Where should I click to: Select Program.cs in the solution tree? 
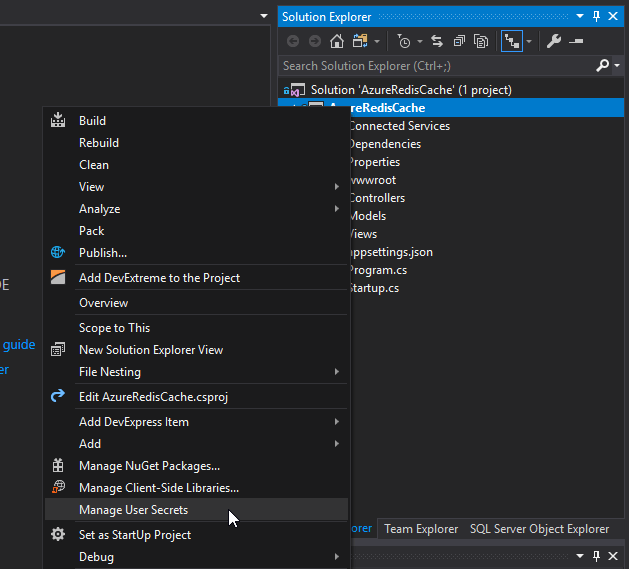point(378,270)
